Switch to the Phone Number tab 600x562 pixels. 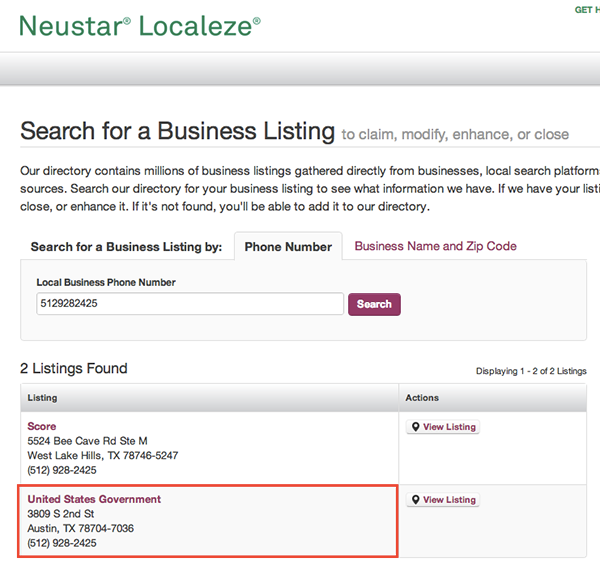point(288,246)
